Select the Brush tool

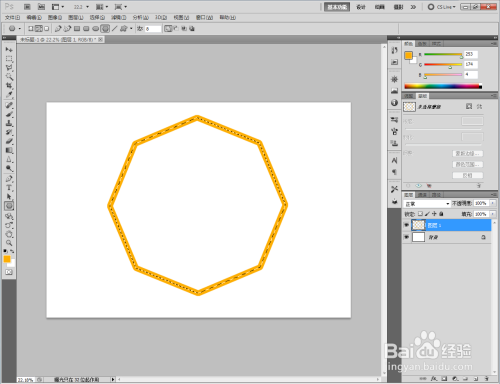(x=9, y=114)
